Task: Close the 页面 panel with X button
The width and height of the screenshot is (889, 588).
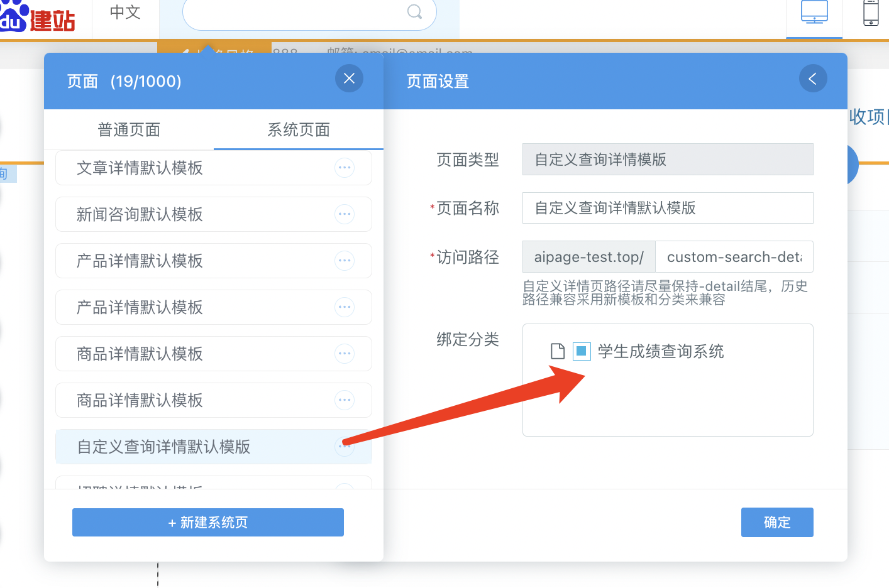Action: [350, 79]
